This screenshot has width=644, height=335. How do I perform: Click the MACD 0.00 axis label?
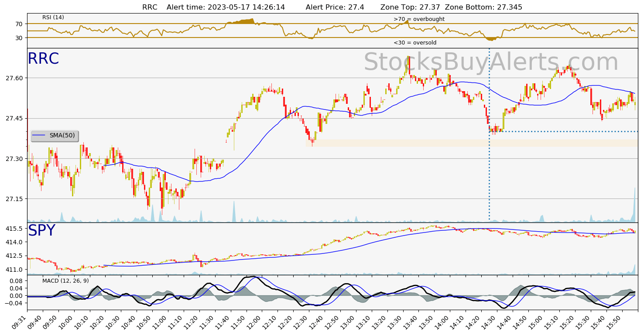pos(17,296)
